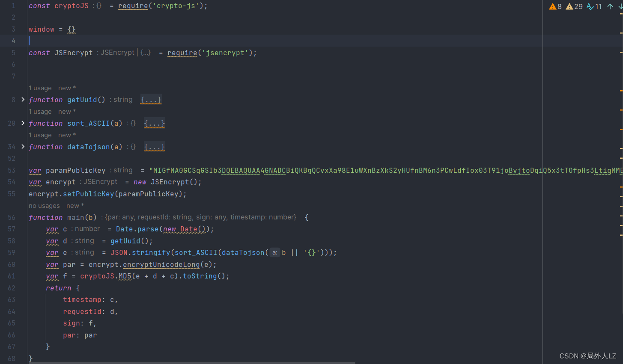Screen dimensions: 623x364
Task: Click the 'window' variable on line 3
Action: (42, 30)
